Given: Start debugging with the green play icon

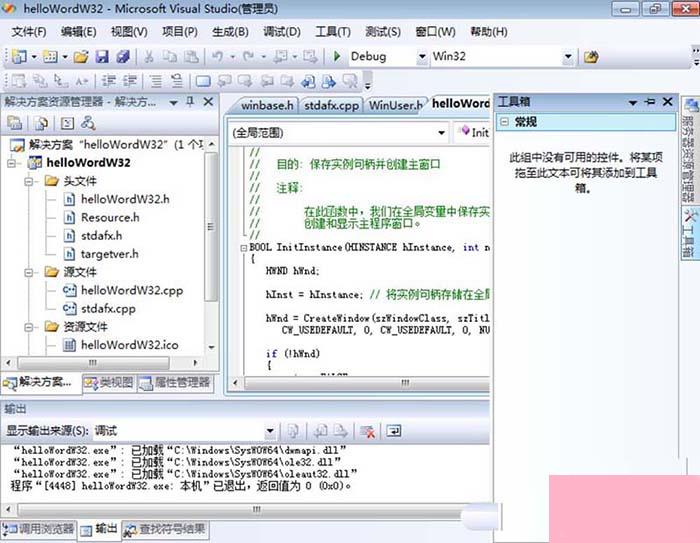Looking at the screenshot, I should [337, 56].
